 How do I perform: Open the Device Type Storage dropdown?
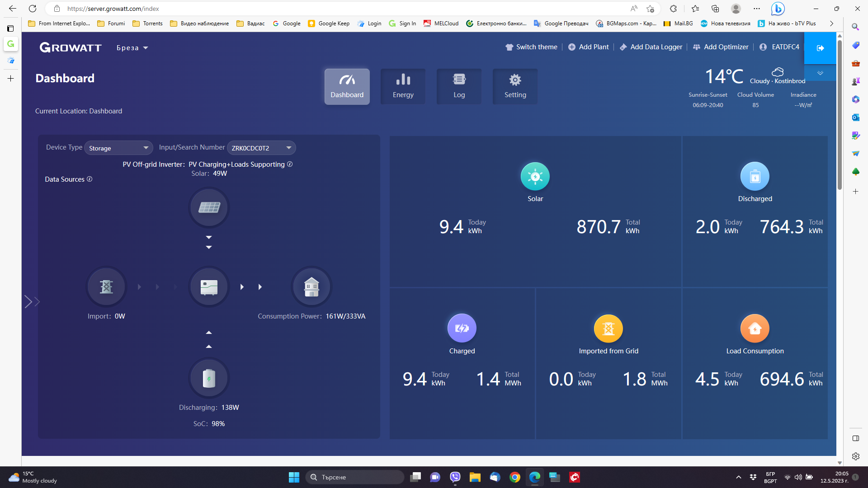tap(118, 148)
